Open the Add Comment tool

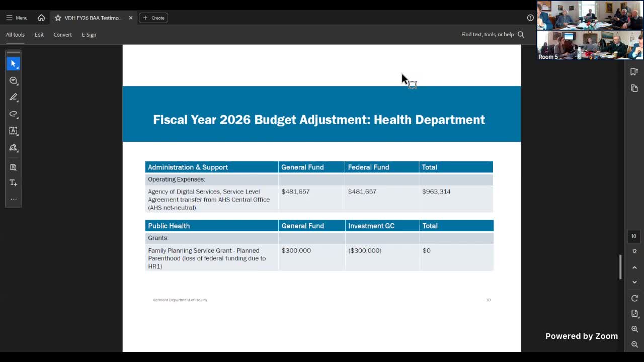[14, 80]
